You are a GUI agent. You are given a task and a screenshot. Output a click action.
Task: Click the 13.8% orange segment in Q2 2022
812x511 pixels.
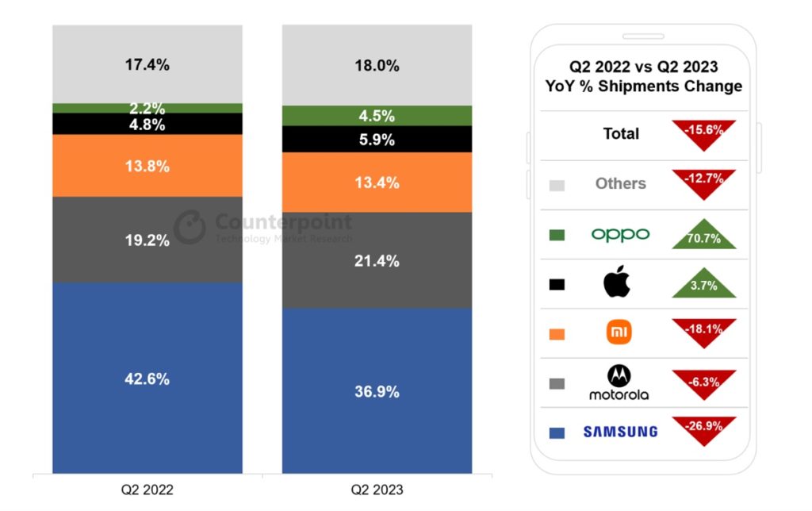(x=147, y=166)
